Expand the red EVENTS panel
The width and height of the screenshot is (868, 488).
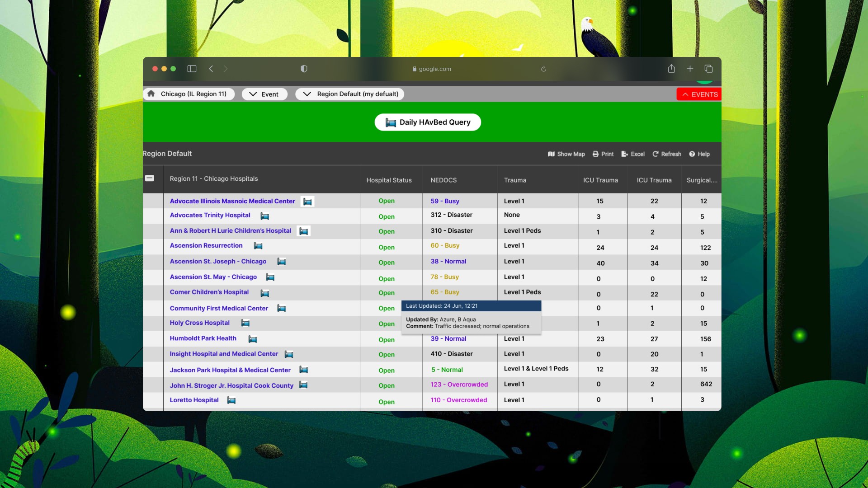699,94
